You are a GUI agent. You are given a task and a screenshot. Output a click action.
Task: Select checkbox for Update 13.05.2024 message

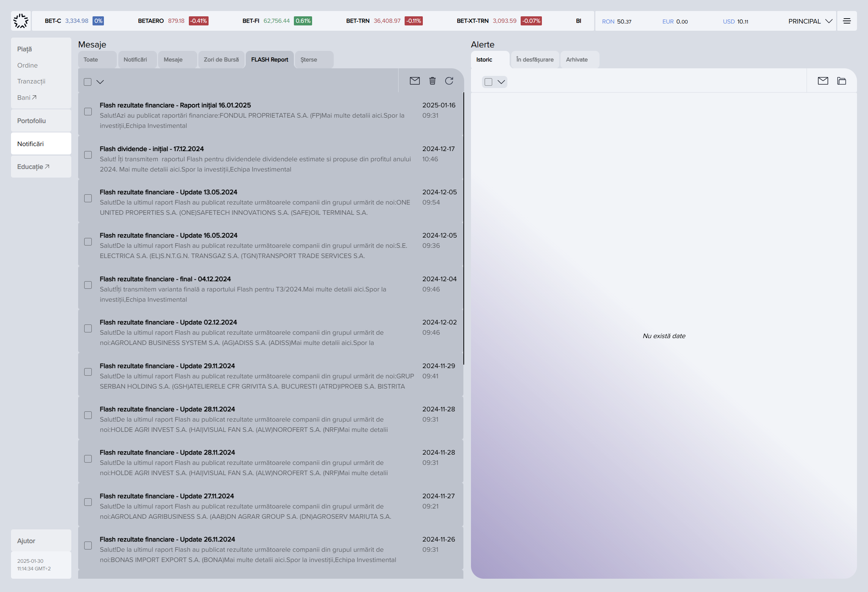point(88,198)
